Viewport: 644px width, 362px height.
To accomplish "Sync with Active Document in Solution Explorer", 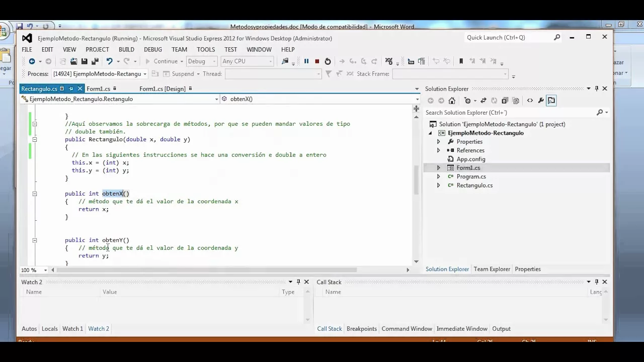I will (x=484, y=101).
